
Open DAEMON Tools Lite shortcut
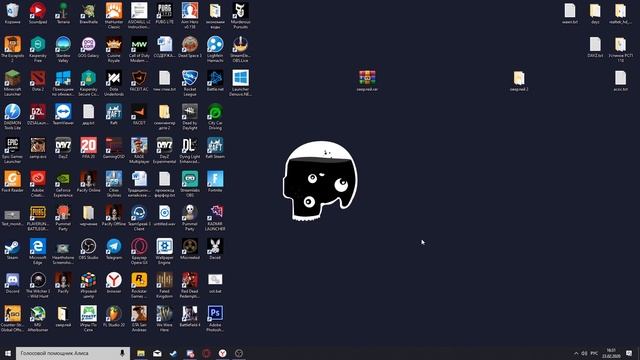pyautogui.click(x=12, y=117)
